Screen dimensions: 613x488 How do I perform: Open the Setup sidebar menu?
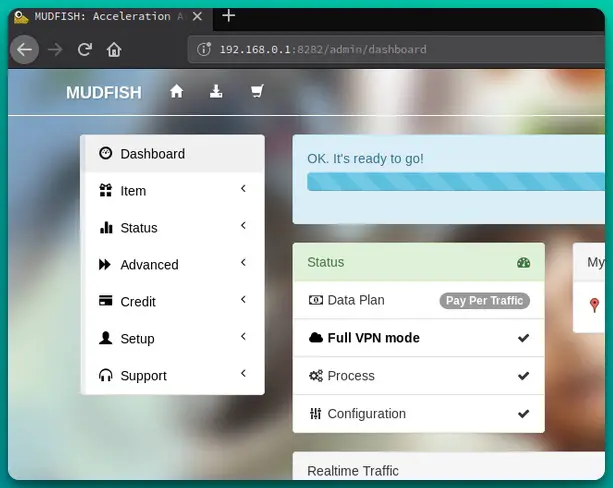(172, 339)
